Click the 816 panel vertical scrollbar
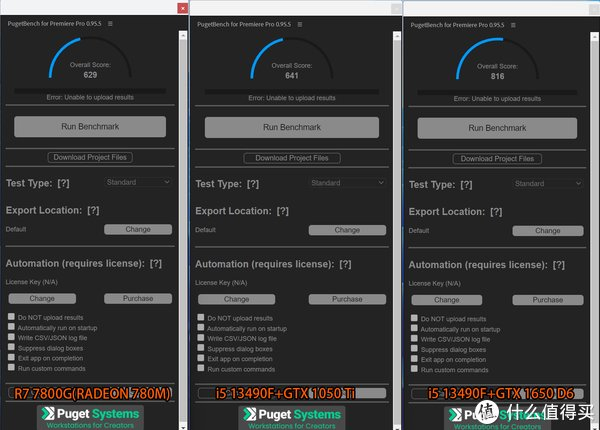The image size is (600, 430). (594, 231)
